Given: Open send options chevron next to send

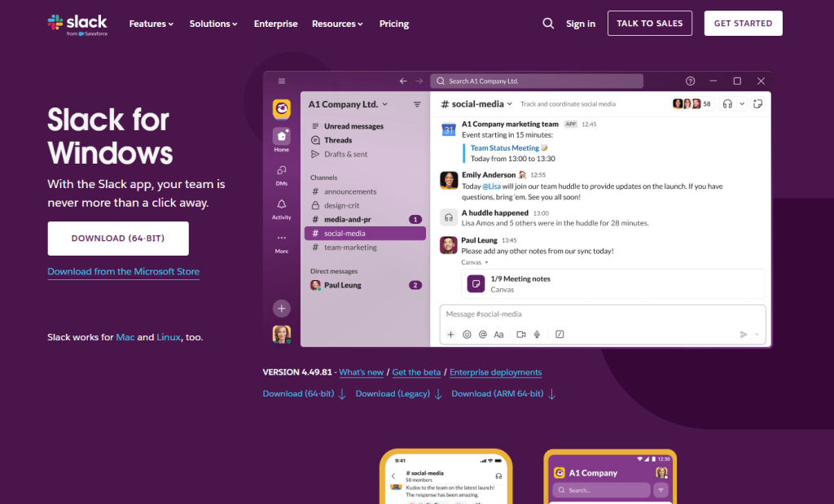Looking at the screenshot, I should (x=757, y=335).
